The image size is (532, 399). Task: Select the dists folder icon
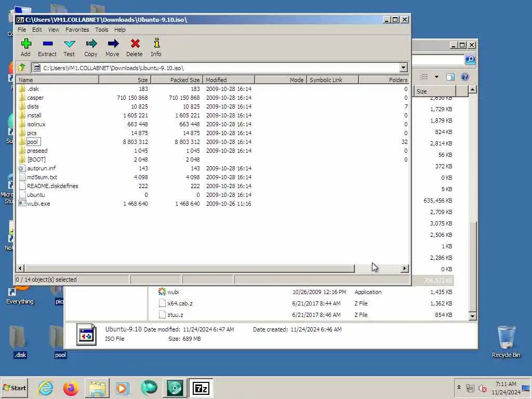pos(22,107)
